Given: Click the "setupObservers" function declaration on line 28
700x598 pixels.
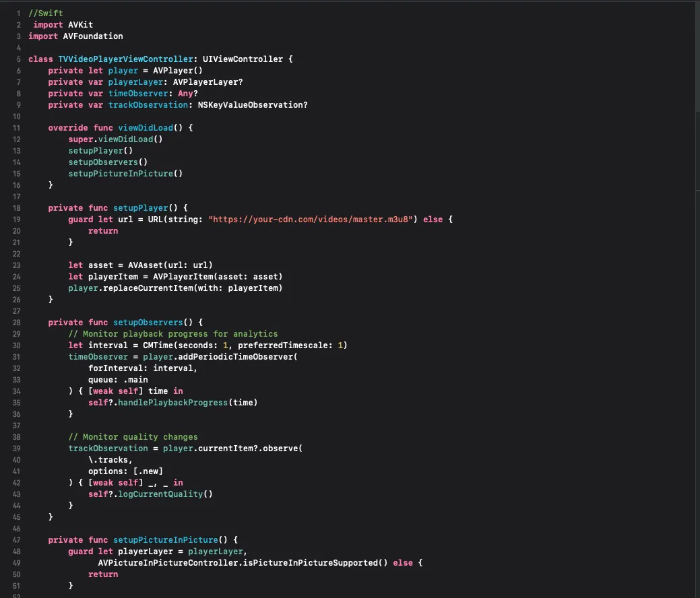Looking at the screenshot, I should (x=148, y=323).
